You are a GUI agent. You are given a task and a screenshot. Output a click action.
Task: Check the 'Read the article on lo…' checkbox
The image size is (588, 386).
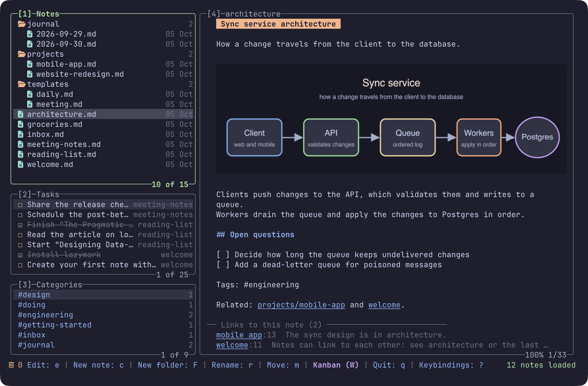pos(20,235)
